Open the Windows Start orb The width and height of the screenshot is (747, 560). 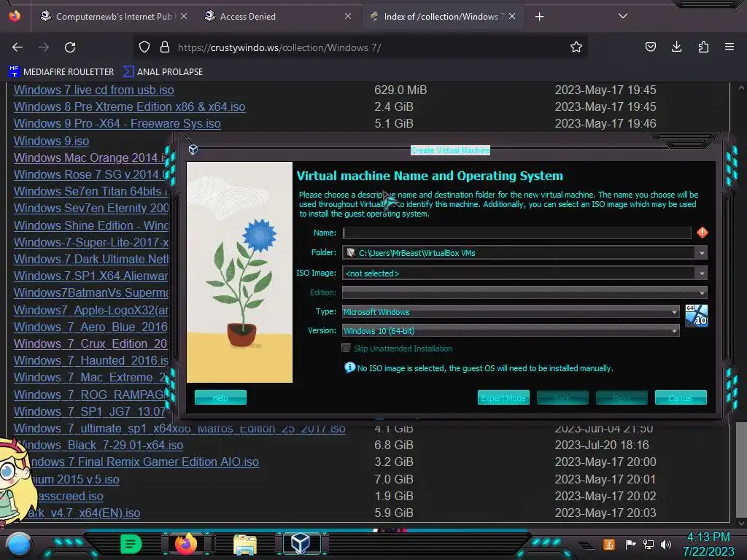18,544
